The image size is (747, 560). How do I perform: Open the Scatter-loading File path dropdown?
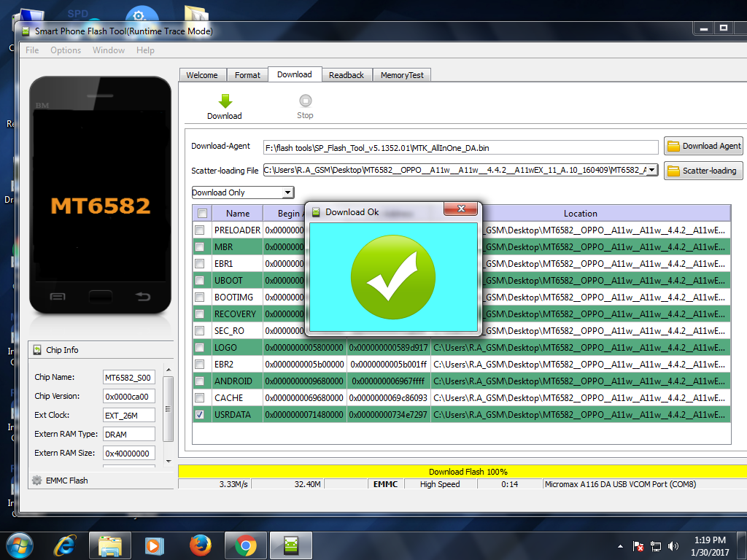652,170
